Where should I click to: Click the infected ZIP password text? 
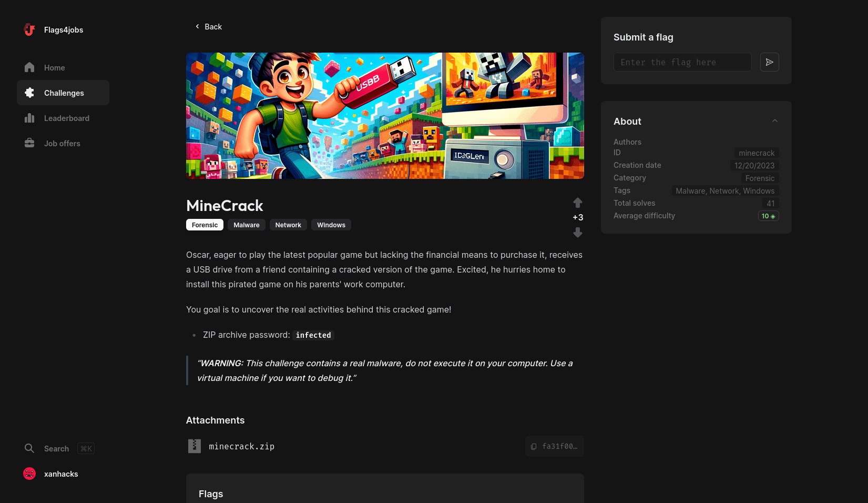(x=313, y=335)
